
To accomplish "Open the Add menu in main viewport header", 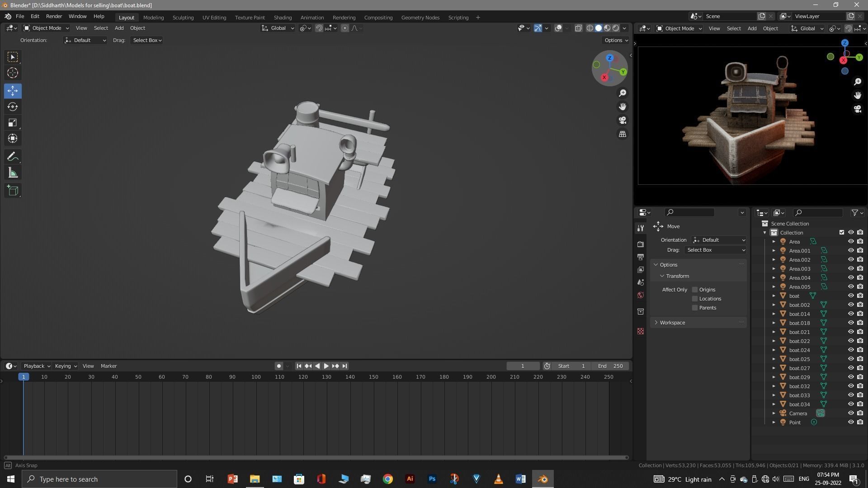I will (119, 28).
